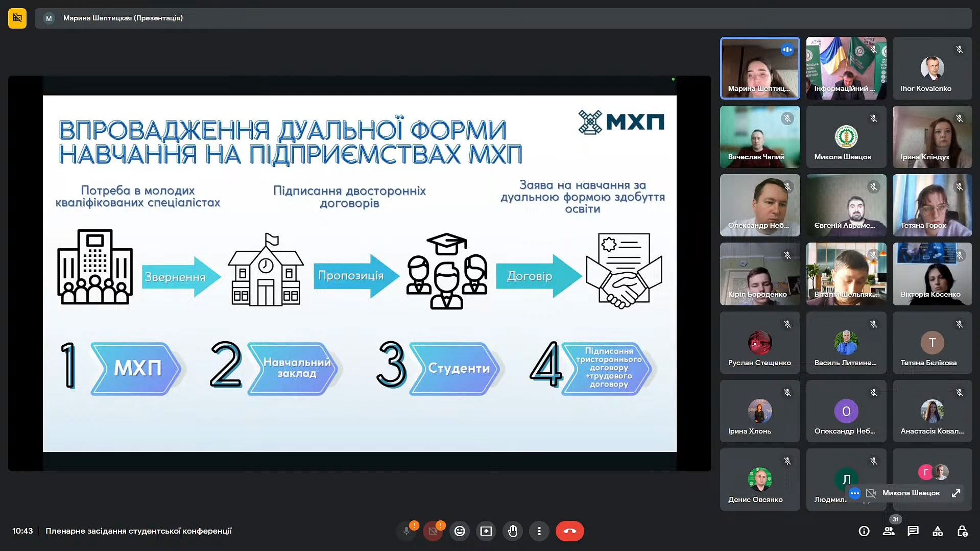Click the shared presentation slide
980x551 pixels.
click(360, 274)
